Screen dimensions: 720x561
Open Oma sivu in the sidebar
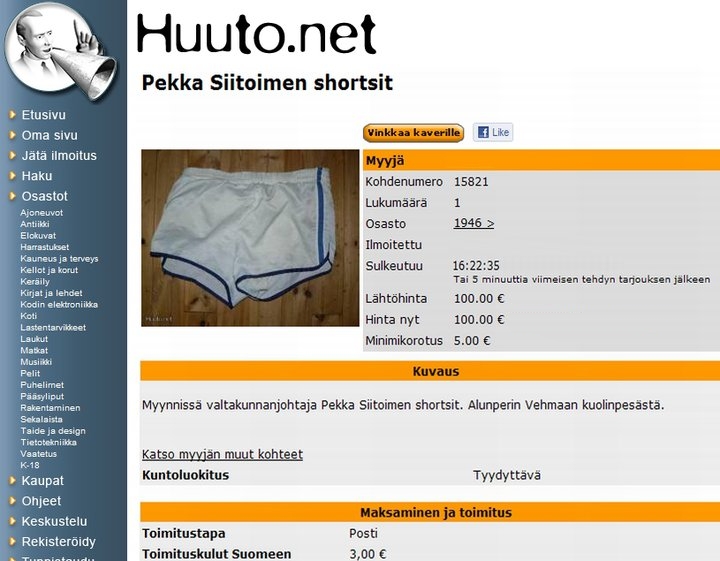[50, 135]
